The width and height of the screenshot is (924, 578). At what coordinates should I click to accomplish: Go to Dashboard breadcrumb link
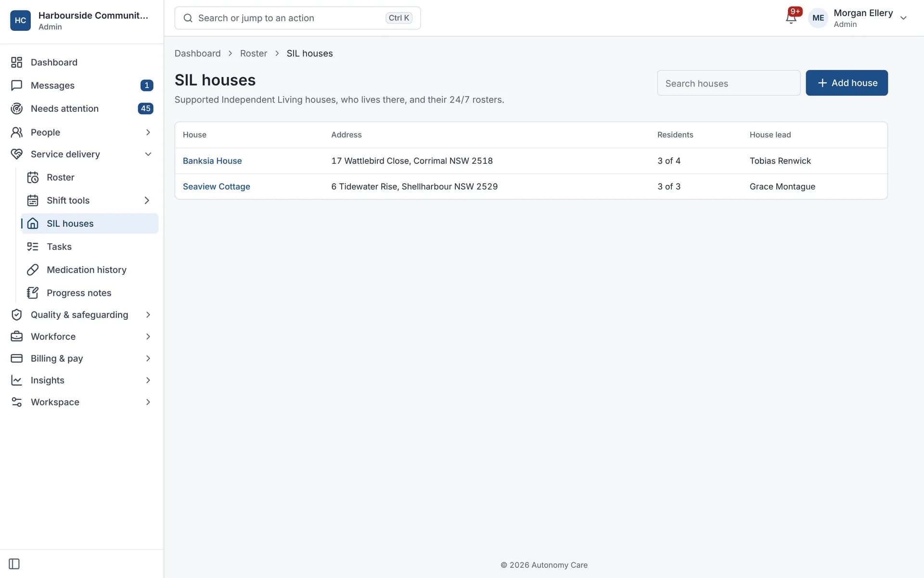[x=197, y=53]
